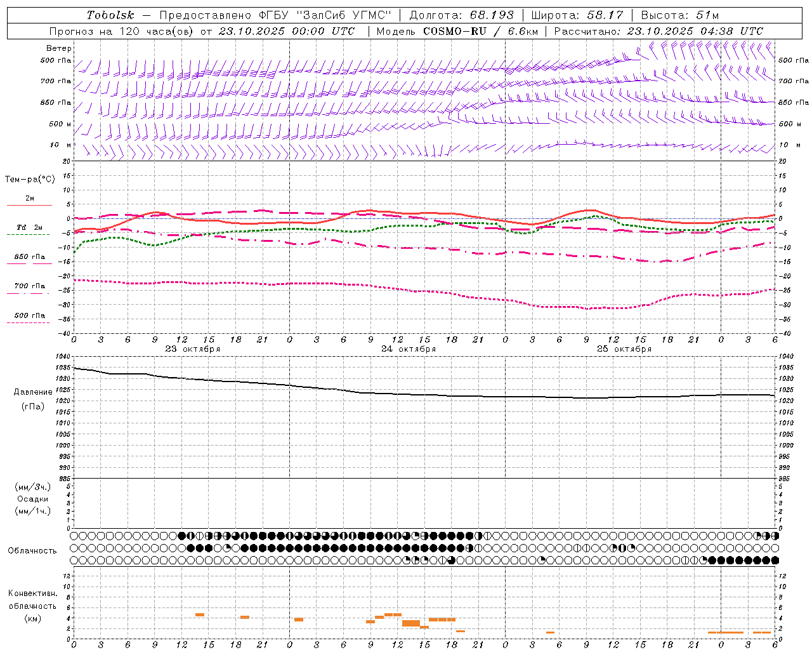Click the 'Конвективн.' convective cloud label
812x650 pixels.
[x=33, y=594]
